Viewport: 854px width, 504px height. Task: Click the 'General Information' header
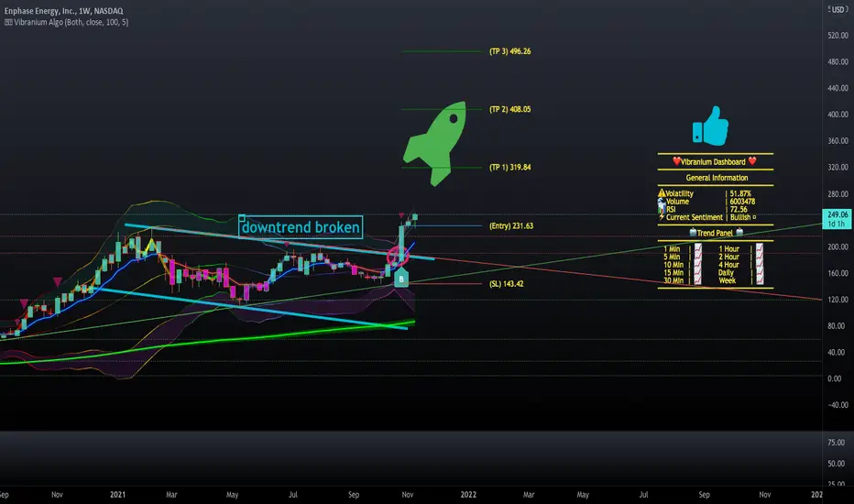(717, 178)
